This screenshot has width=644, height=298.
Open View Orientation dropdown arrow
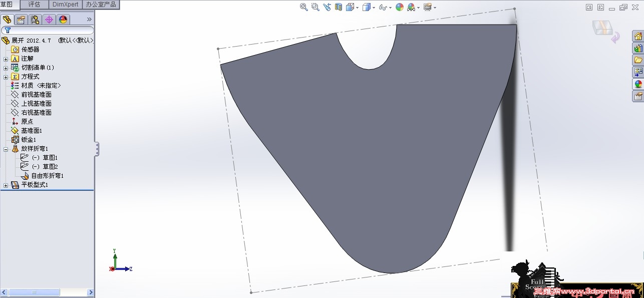357,8
